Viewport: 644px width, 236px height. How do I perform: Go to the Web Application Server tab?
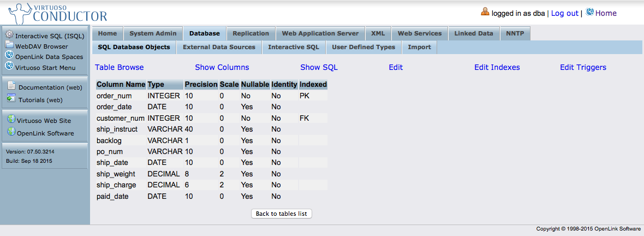coord(320,33)
